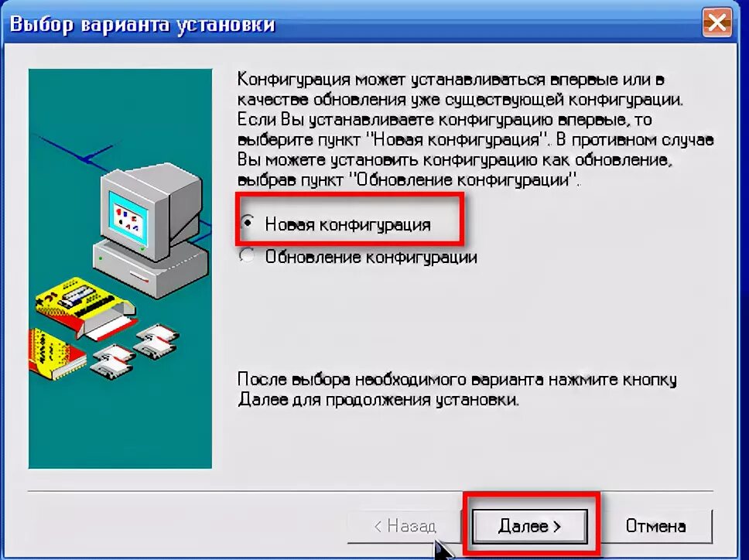Click the top explanatory paragraph about Конфигурация
Screen dimensions: 749x560
click(476, 129)
